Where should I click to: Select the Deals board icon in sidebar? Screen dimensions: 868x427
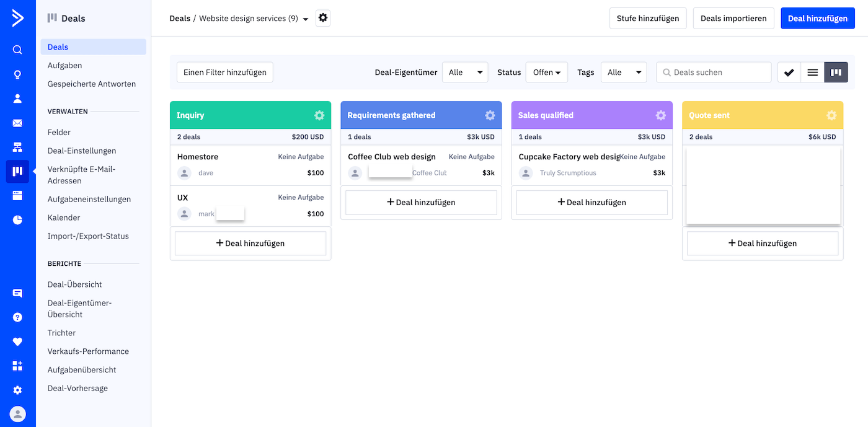click(17, 171)
